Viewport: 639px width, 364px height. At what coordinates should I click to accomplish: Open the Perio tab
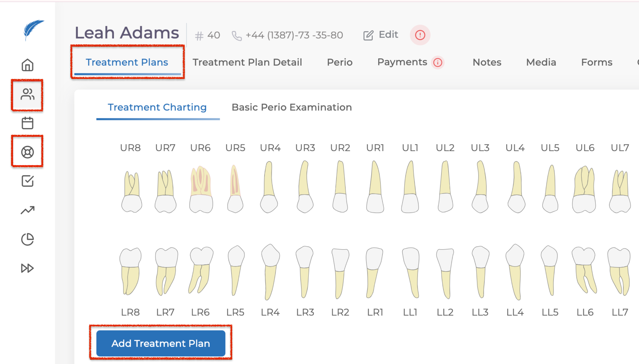point(340,62)
